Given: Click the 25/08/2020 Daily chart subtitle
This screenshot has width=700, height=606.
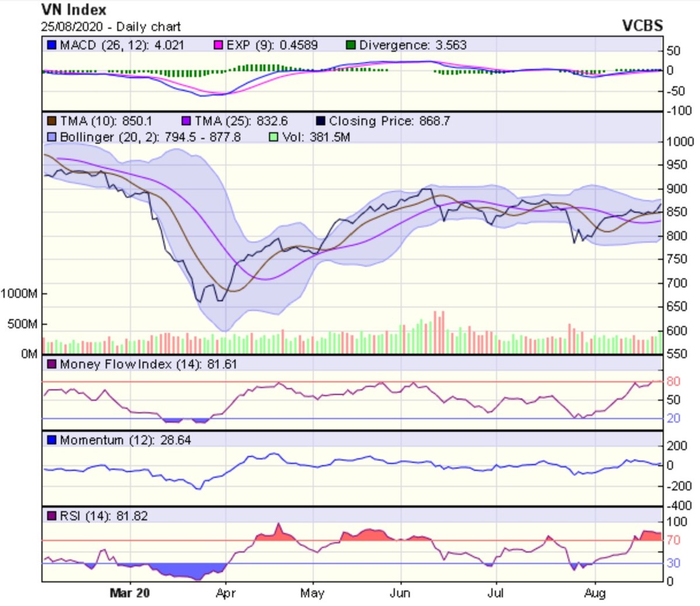Looking at the screenshot, I should (111, 27).
